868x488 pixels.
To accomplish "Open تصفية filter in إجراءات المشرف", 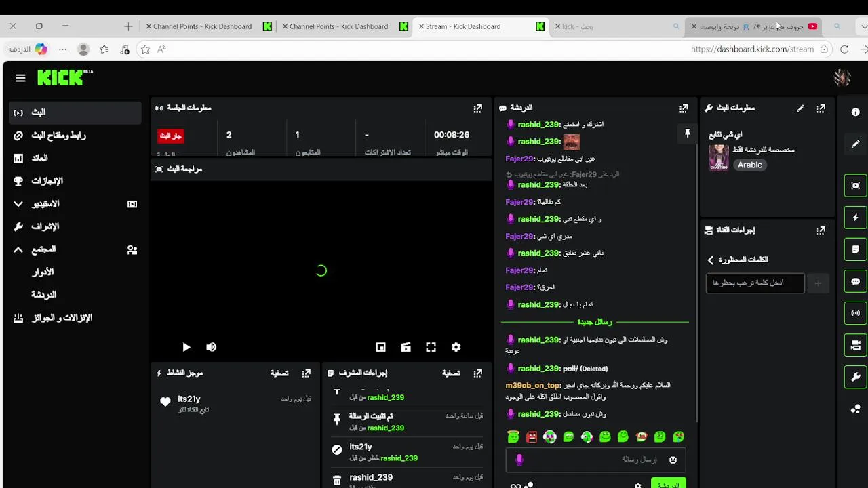I will [452, 373].
